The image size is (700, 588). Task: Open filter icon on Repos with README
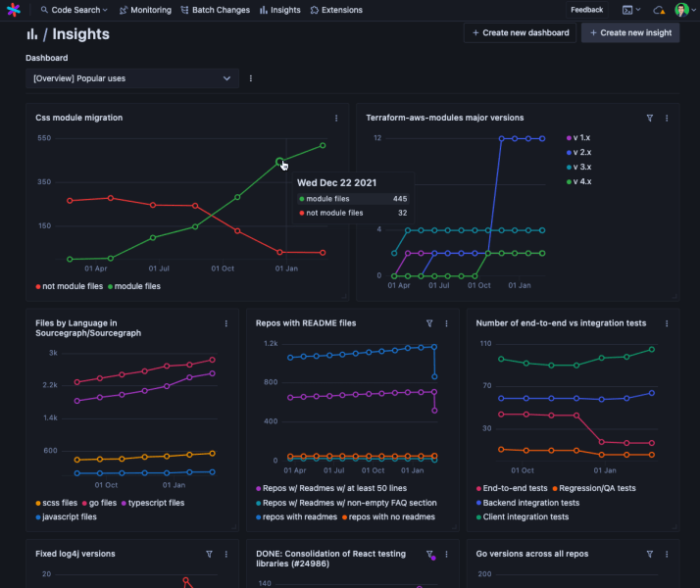click(429, 323)
